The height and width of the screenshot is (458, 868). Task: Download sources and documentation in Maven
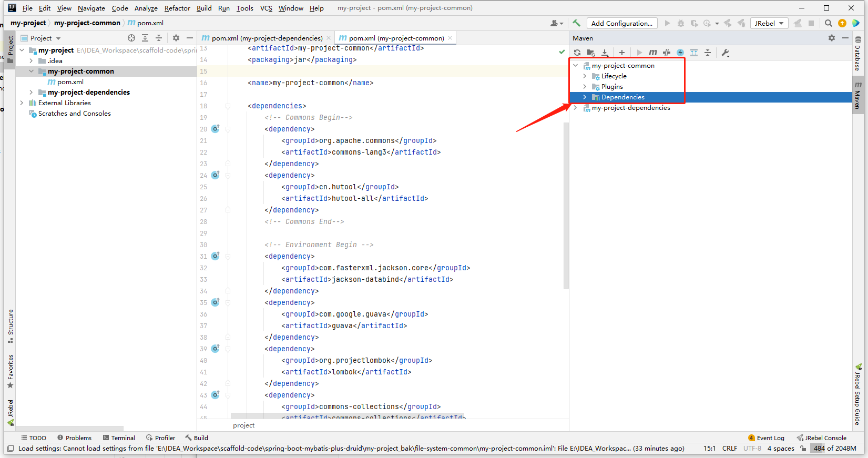tap(605, 53)
